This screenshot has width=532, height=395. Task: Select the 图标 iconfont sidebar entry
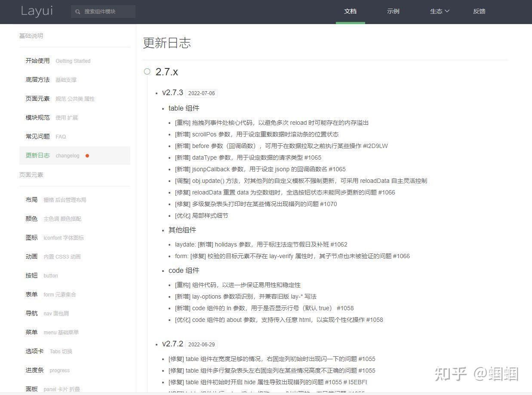pyautogui.click(x=31, y=238)
